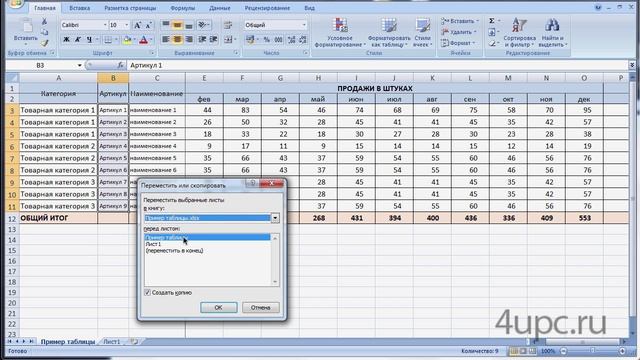640x360 pixels.
Task: Expand the Формат cells dropdown
Action: tap(474, 43)
